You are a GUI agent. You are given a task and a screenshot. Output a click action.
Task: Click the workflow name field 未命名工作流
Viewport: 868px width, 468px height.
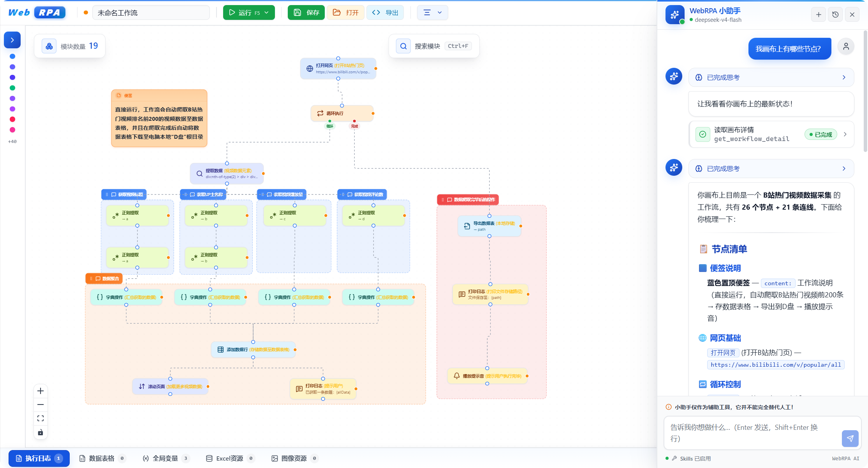(x=151, y=12)
